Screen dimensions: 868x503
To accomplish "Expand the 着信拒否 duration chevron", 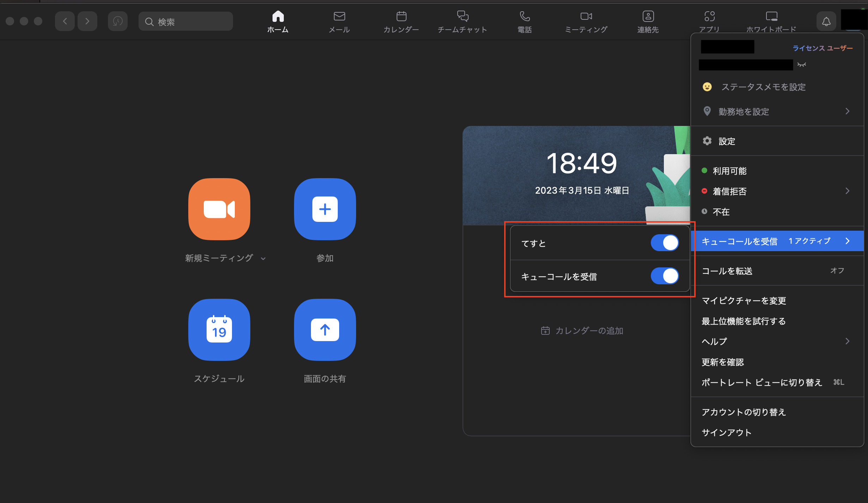I will [x=848, y=191].
